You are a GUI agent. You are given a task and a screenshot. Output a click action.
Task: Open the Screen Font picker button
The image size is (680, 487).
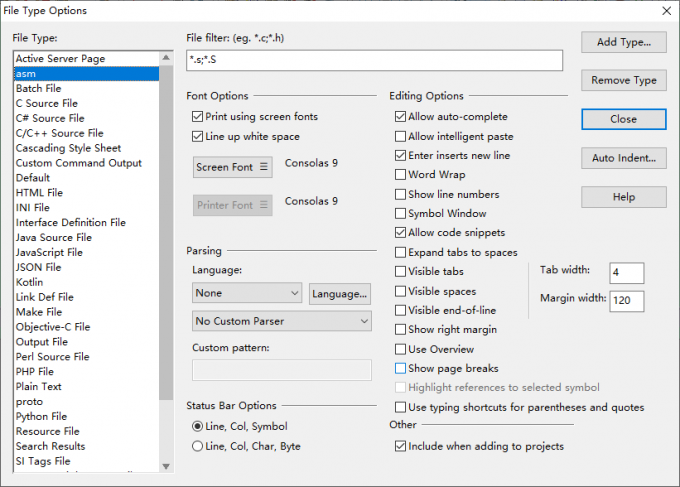click(x=232, y=167)
